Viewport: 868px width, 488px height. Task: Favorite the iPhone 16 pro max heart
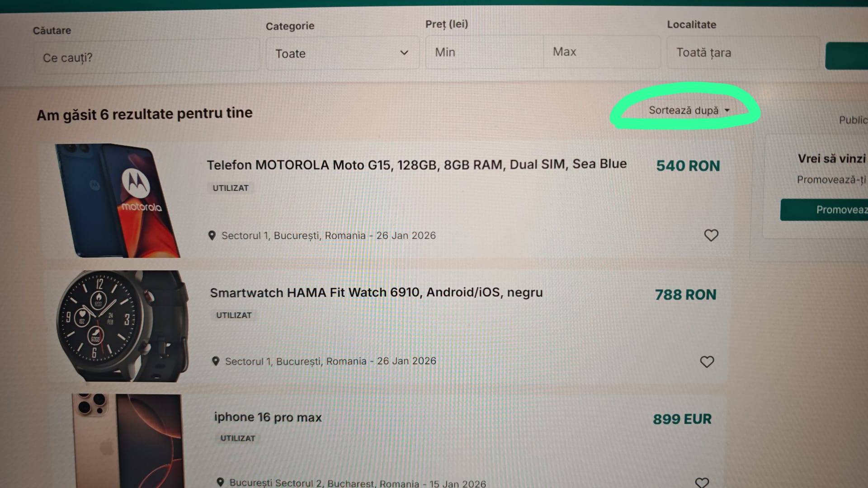702,483
